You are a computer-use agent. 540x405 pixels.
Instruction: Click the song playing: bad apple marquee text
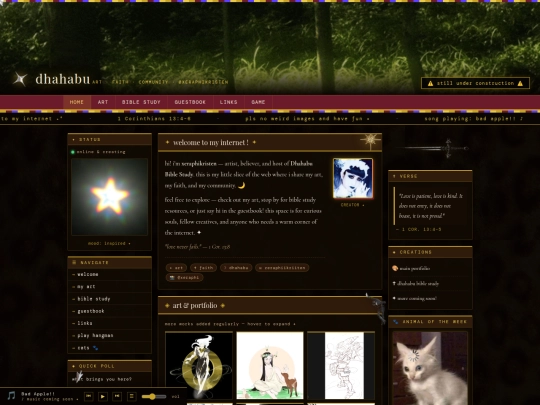474,118
